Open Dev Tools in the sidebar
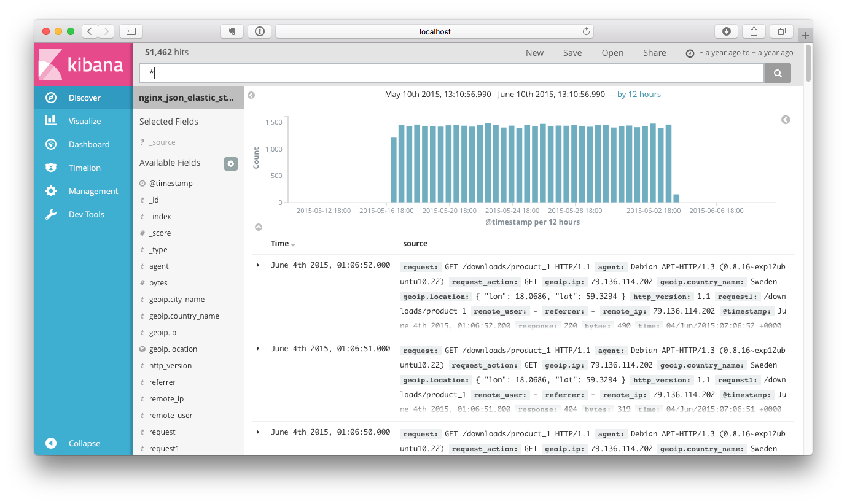Screen dimensions: 847x504 (83, 214)
